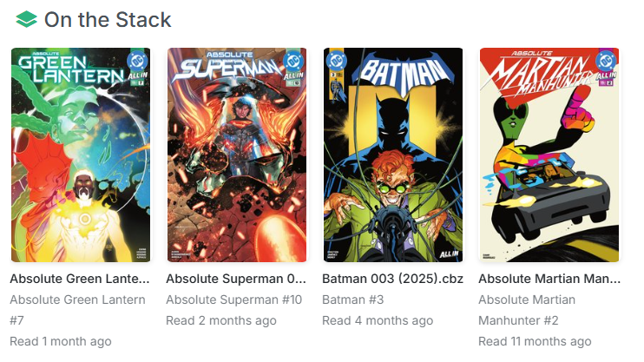Click the green stack icon in the header
This screenshot has height=362, width=644.
coord(26,18)
